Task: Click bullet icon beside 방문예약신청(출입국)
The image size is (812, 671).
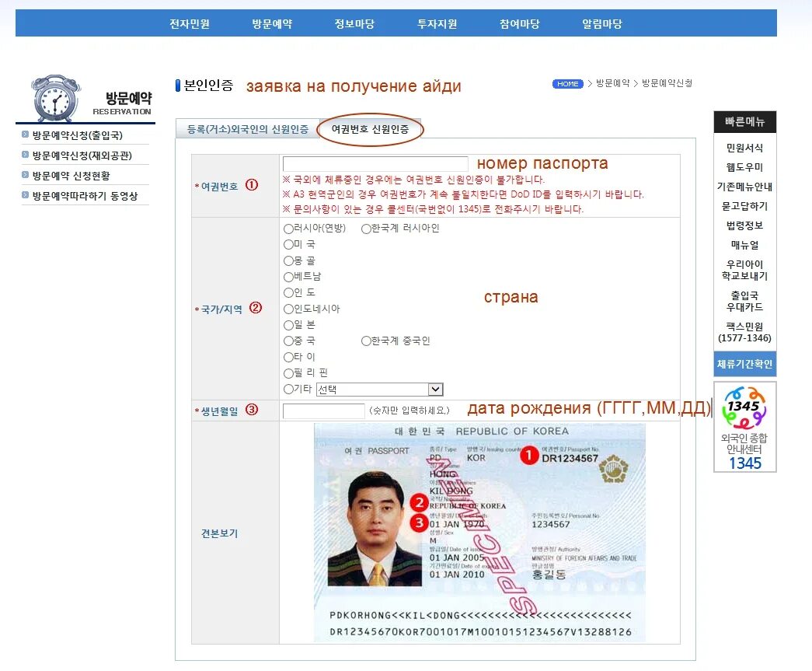Action: coord(25,135)
